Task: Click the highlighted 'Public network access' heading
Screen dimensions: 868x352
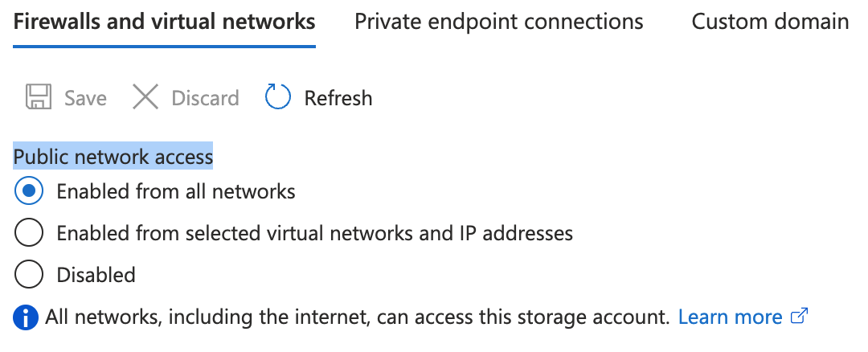Action: [113, 157]
